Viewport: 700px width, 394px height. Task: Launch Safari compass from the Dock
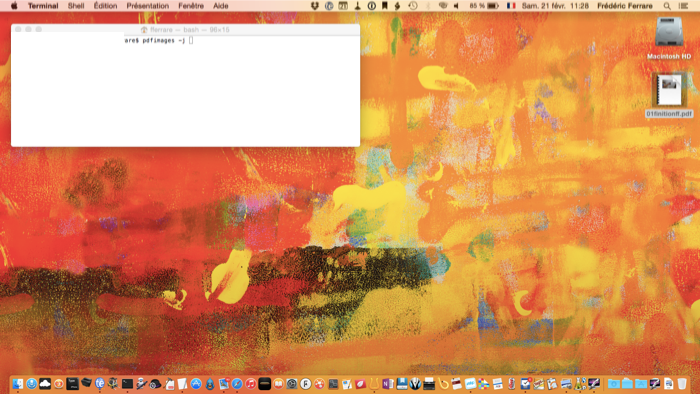(237, 384)
